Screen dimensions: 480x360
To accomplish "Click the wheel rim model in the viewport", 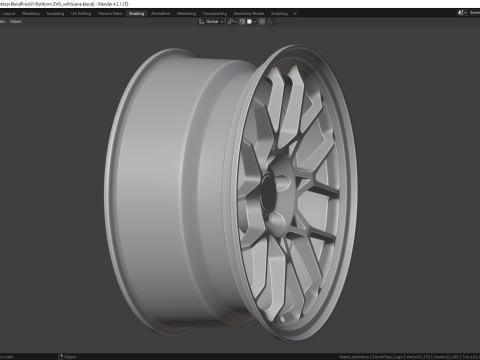I will [230, 193].
